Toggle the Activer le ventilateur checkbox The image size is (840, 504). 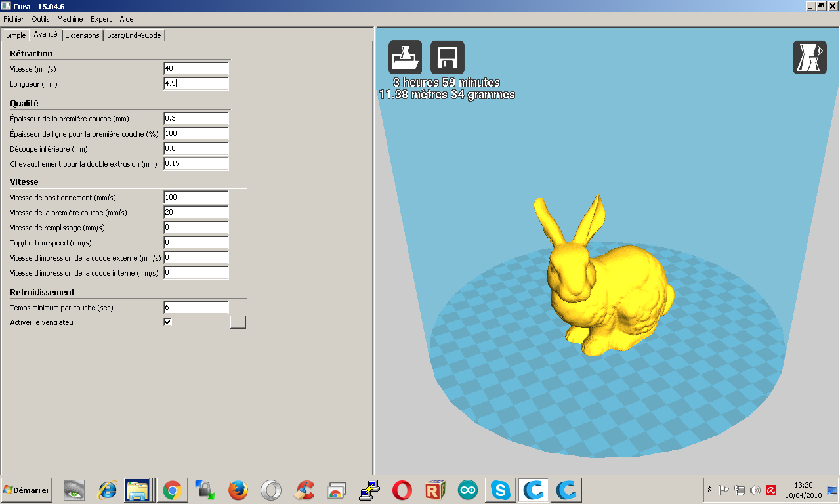pos(167,322)
